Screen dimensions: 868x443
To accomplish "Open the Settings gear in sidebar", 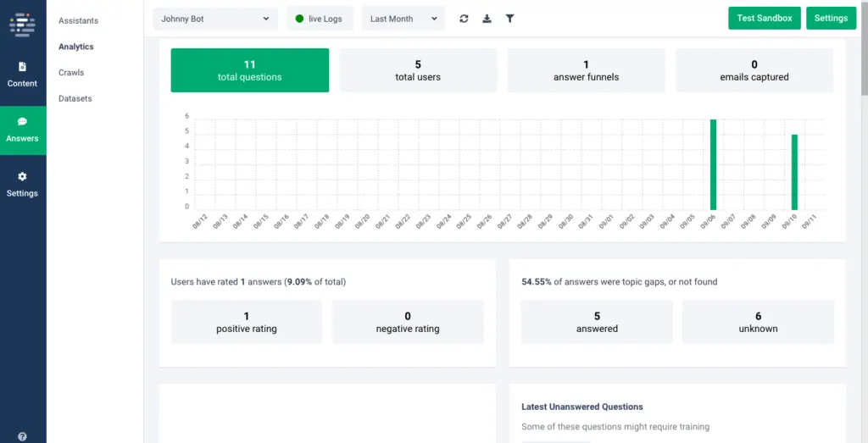I will click(x=23, y=185).
